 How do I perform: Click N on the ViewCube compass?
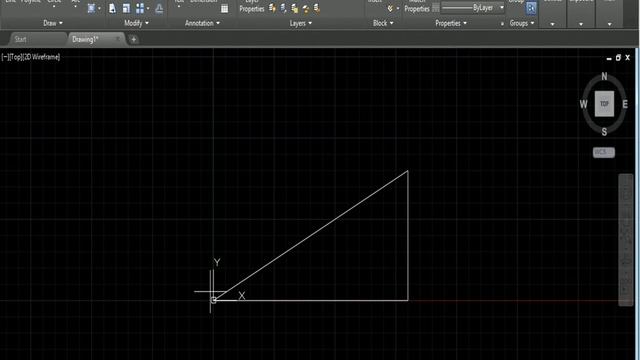pyautogui.click(x=604, y=76)
